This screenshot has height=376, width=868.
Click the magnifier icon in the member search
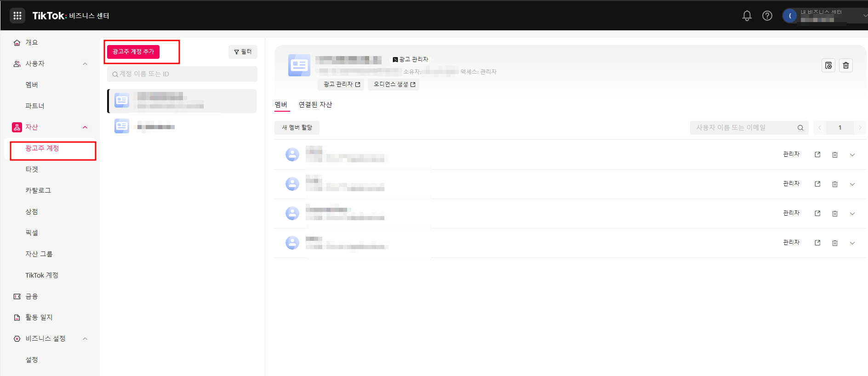click(800, 128)
